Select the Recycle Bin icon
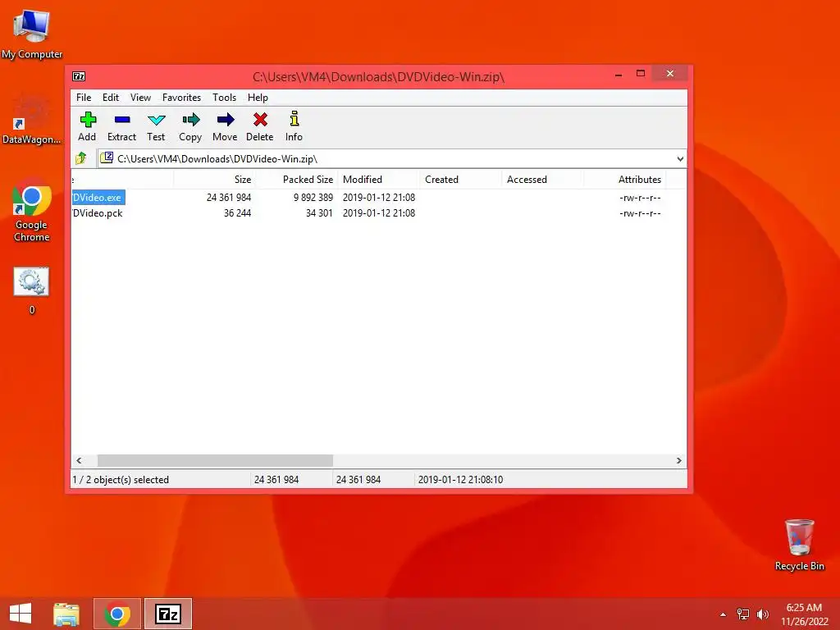Viewport: 840px width, 630px height. coord(799,545)
